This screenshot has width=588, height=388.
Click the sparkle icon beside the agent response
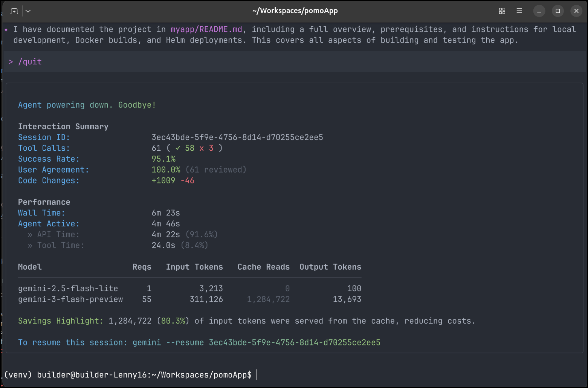pos(6,30)
